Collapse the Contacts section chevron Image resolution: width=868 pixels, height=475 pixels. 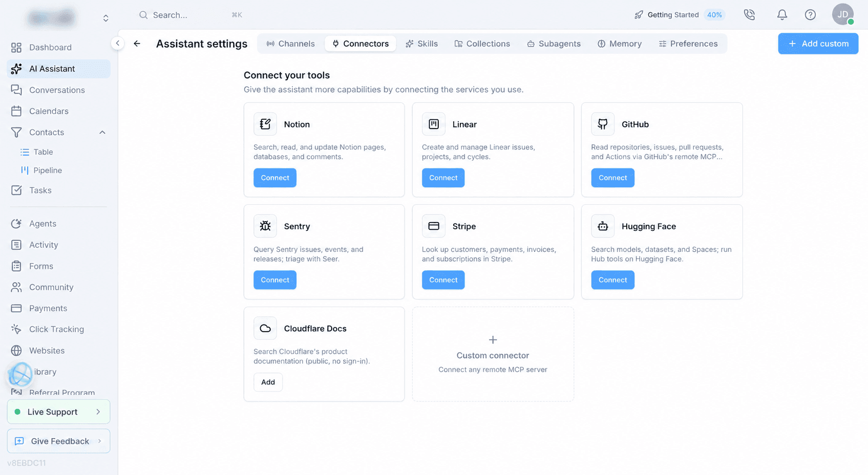tap(102, 132)
